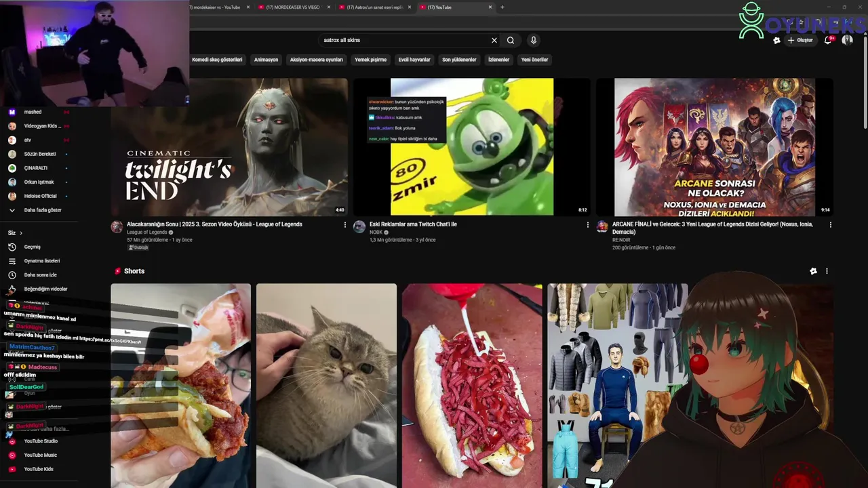The width and height of the screenshot is (868, 488).
Task: Select Yeni öneriler filter chip
Action: (534, 60)
